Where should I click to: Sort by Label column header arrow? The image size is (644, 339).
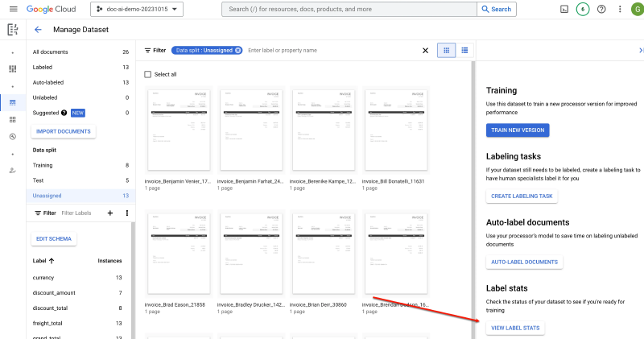[52, 261]
